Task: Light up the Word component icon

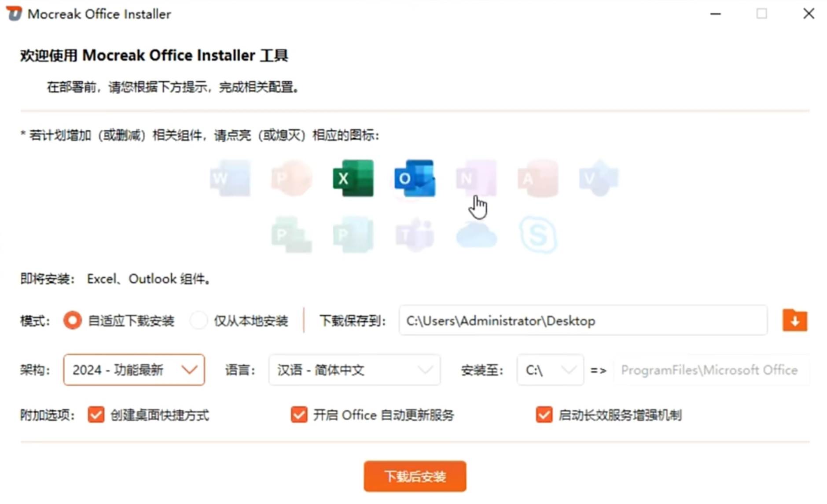Action: pyautogui.click(x=230, y=178)
